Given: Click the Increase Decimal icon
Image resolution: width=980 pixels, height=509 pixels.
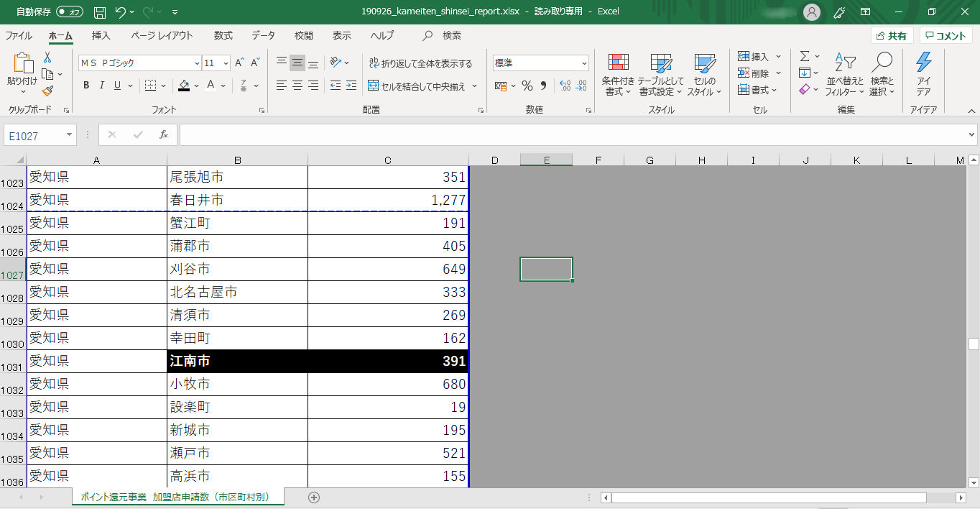Looking at the screenshot, I should [565, 86].
